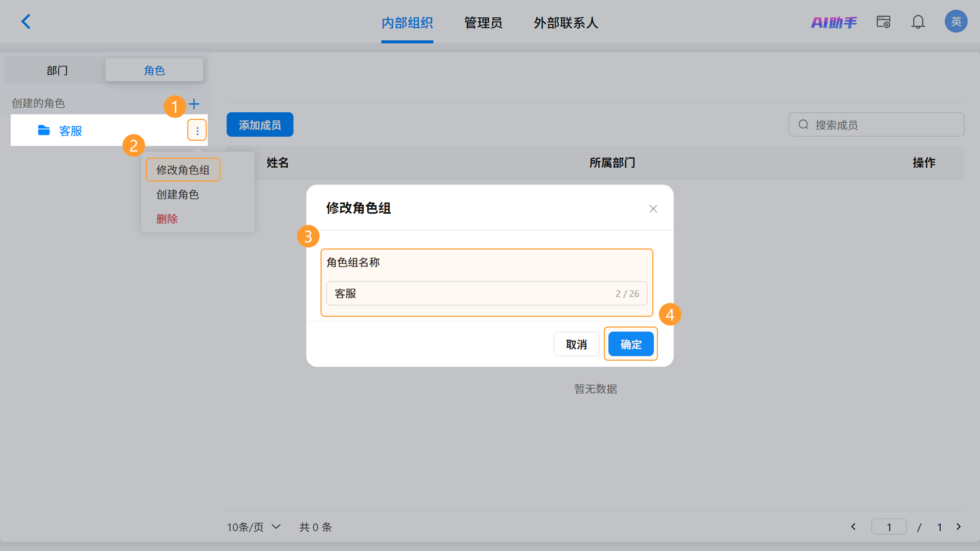Confirm with the 确定 button
The height and width of the screenshot is (551, 980).
(x=631, y=344)
